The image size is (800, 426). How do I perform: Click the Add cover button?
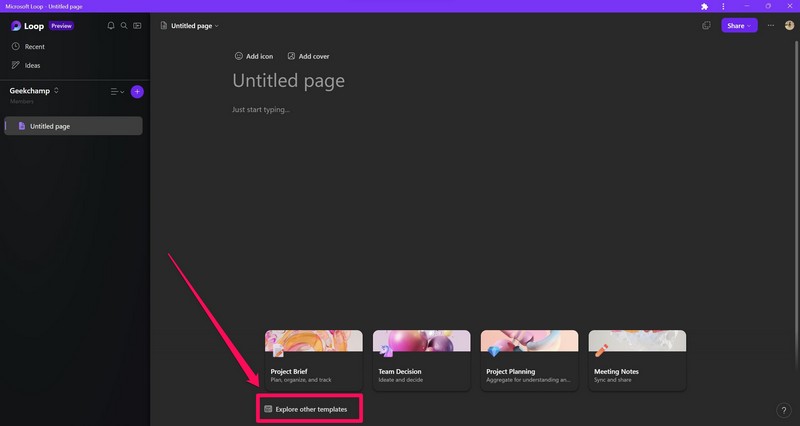coord(308,56)
